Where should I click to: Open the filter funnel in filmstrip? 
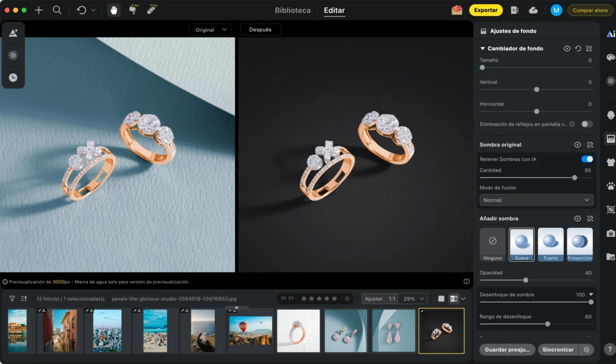pos(12,298)
